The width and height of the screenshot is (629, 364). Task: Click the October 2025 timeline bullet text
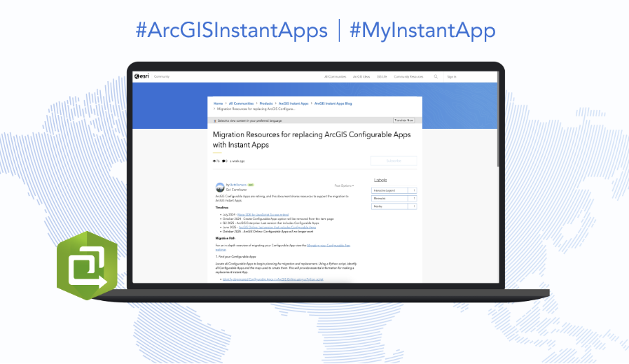[x=268, y=231]
